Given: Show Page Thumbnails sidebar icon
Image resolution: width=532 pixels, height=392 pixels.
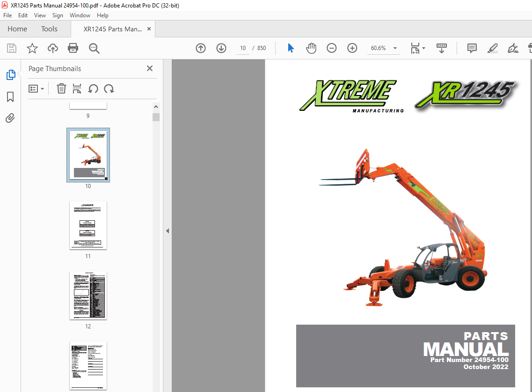Looking at the screenshot, I should coord(10,74).
